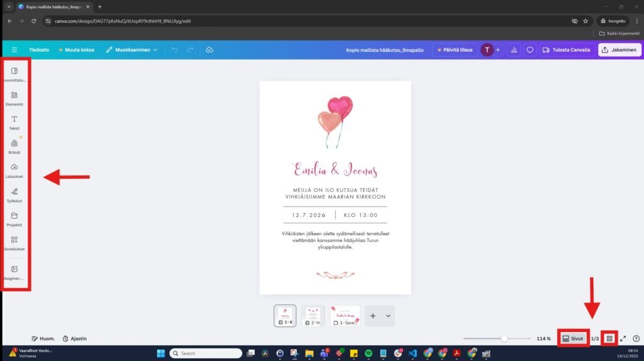Click the Jakaminen share button

point(619,50)
